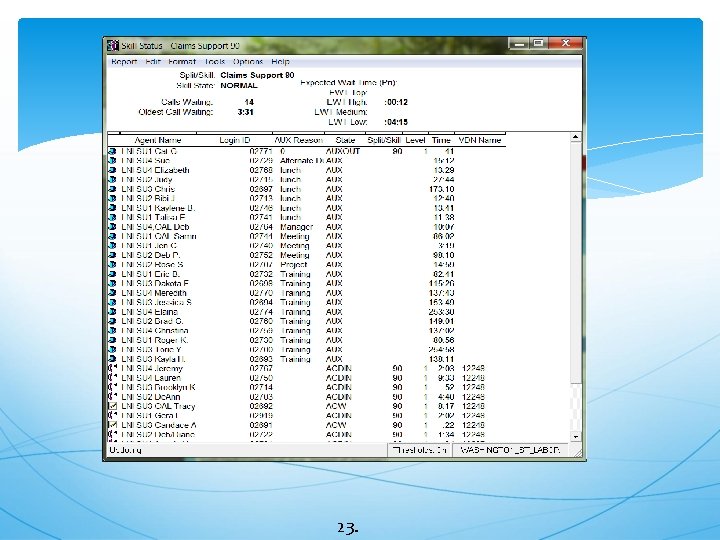Select the agent row LNI SU4,CAL Deb
720x540 pixels.
tap(306, 227)
